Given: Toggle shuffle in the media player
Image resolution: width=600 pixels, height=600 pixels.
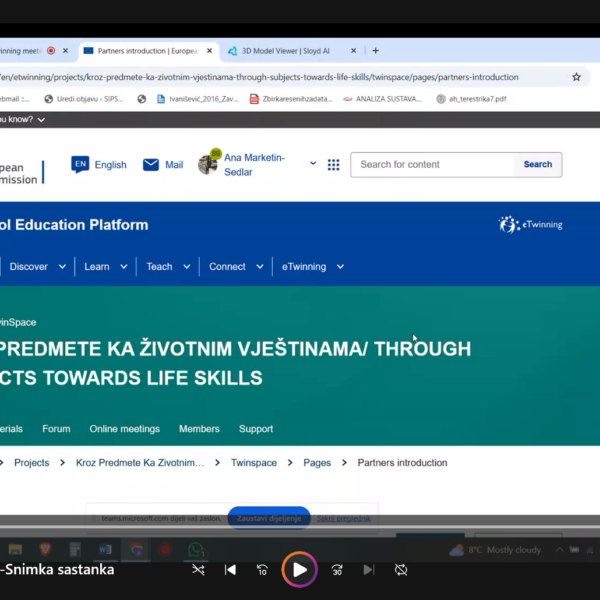Looking at the screenshot, I should point(198,570).
